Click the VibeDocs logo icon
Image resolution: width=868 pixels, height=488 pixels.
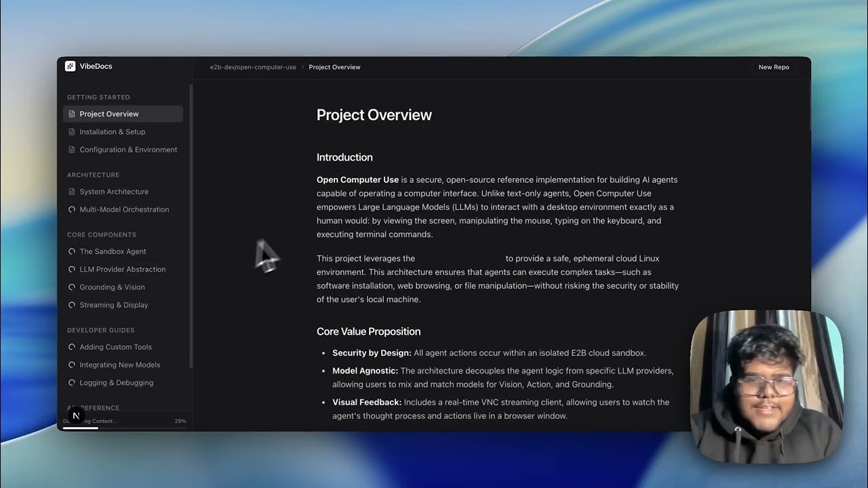pos(70,66)
